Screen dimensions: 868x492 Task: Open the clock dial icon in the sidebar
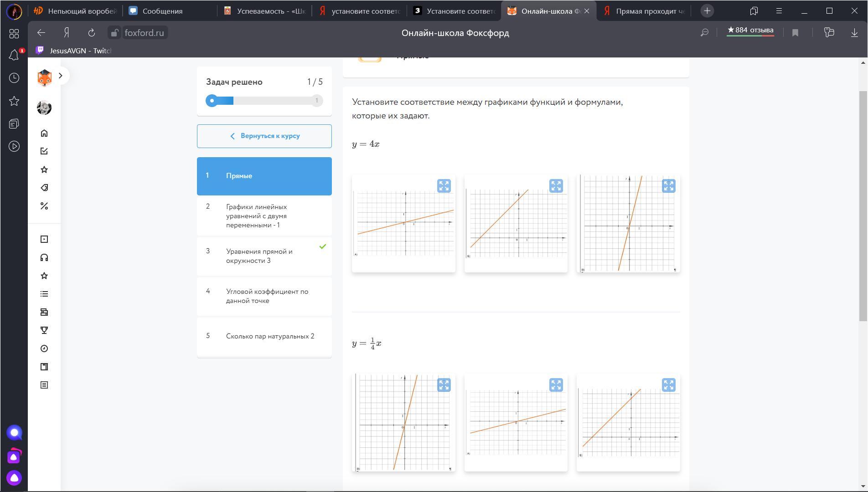pos(44,348)
